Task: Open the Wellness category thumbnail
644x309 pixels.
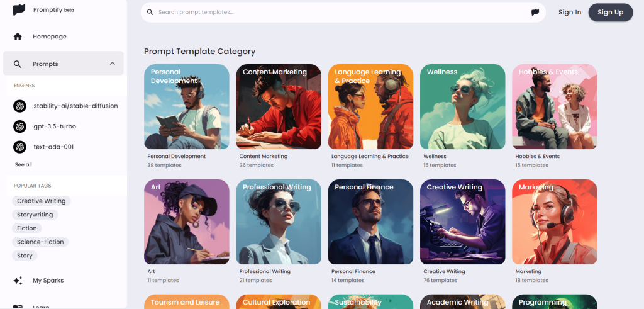Action: pyautogui.click(x=462, y=106)
